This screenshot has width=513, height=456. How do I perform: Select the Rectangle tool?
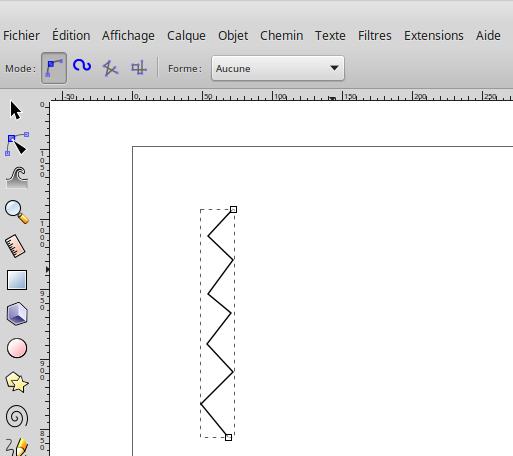[x=17, y=280]
